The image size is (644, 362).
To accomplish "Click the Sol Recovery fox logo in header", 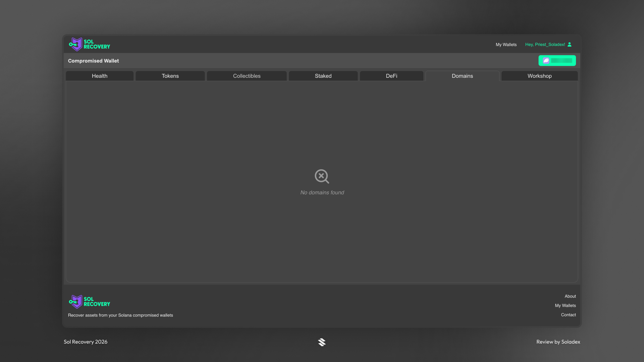I will (76, 44).
